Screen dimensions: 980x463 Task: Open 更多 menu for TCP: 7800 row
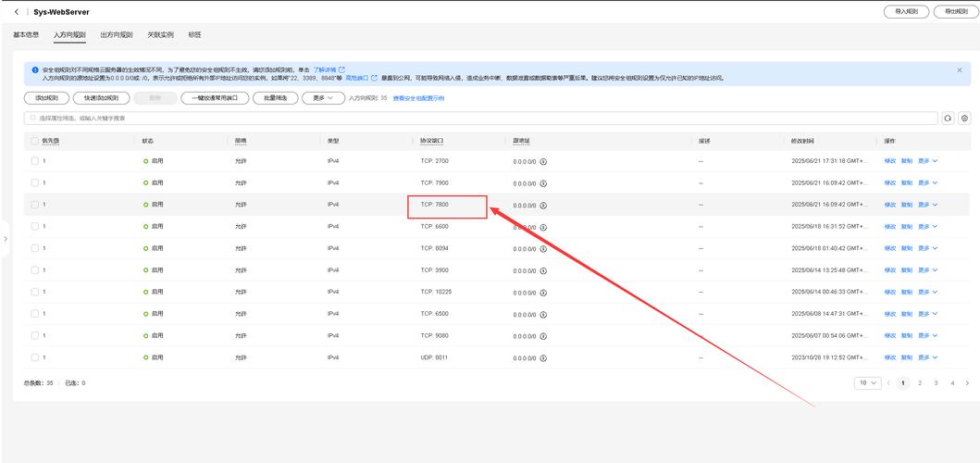pyautogui.click(x=928, y=205)
